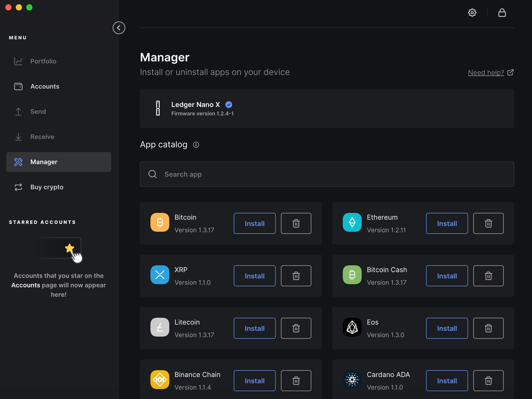
Task: Install the Bitcoin Cash app
Action: [447, 276]
